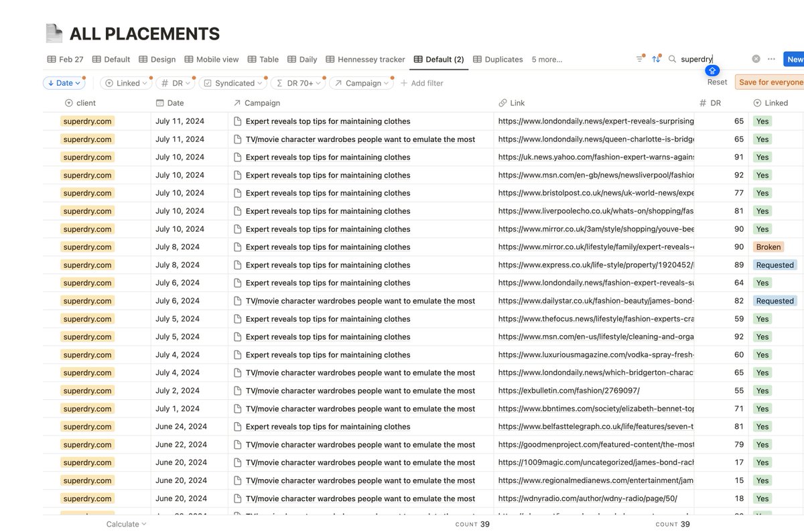
Task: Switch to the Mobile view tab
Action: (x=212, y=59)
